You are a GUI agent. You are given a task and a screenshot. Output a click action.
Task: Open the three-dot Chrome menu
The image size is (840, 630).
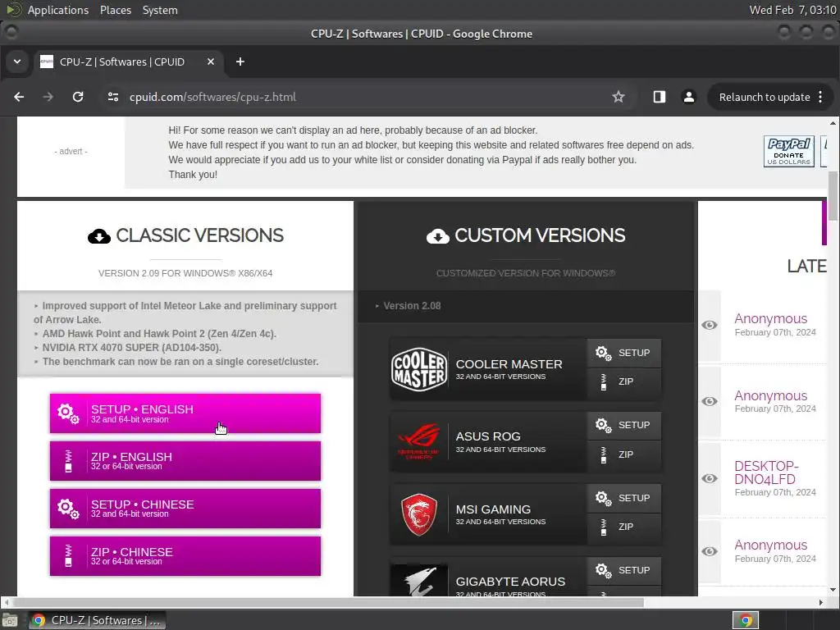[820, 97]
